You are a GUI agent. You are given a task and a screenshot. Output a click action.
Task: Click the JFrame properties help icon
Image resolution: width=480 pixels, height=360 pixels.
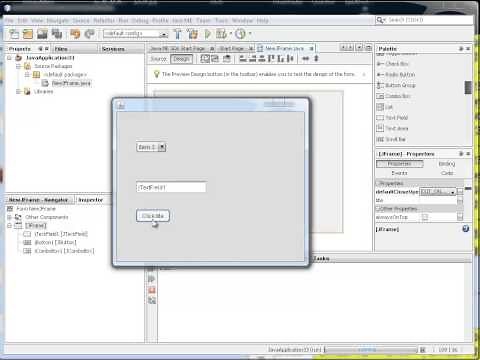pyautogui.click(x=466, y=229)
